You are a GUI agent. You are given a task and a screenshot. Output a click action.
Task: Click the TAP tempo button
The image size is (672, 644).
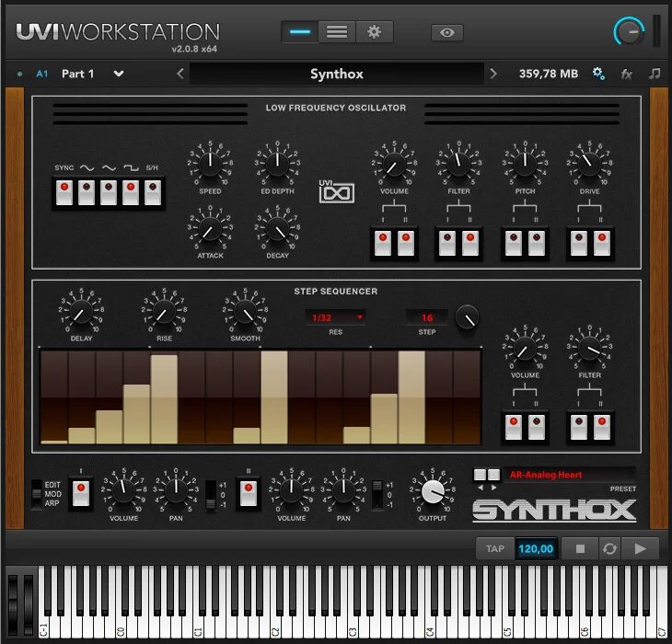[x=495, y=549]
